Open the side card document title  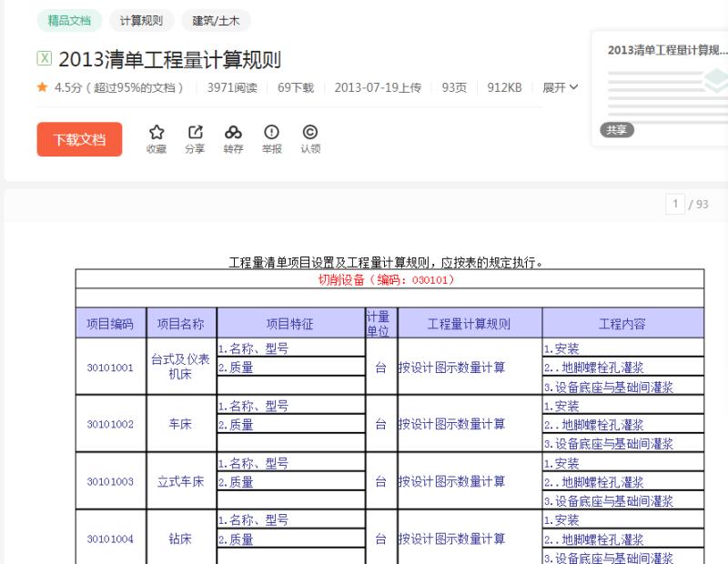[x=667, y=50]
